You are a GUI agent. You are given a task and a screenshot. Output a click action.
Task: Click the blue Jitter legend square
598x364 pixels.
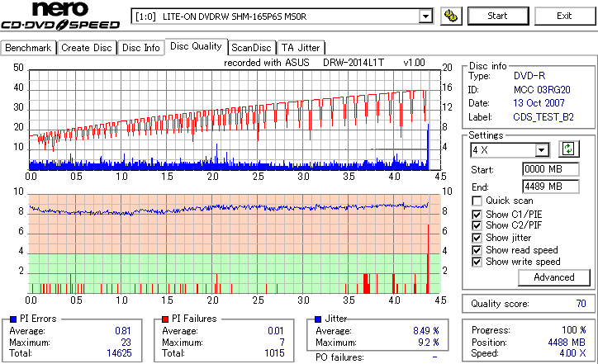click(318, 319)
